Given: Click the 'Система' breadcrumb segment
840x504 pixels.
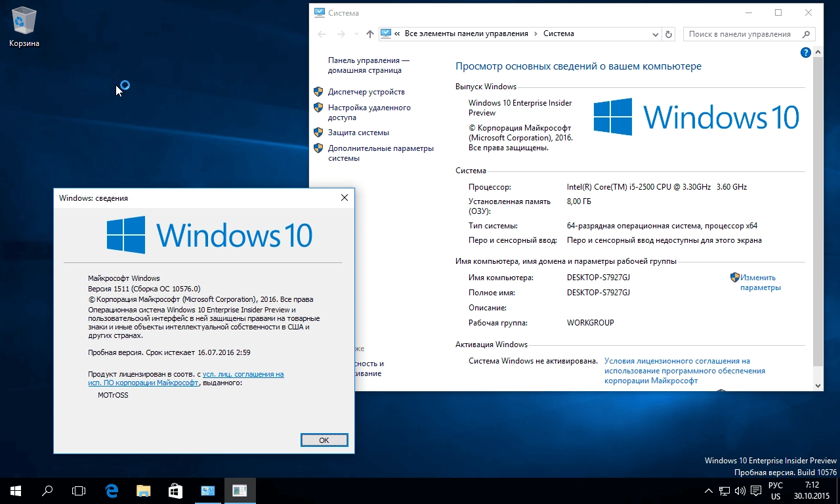Looking at the screenshot, I should click(558, 33).
